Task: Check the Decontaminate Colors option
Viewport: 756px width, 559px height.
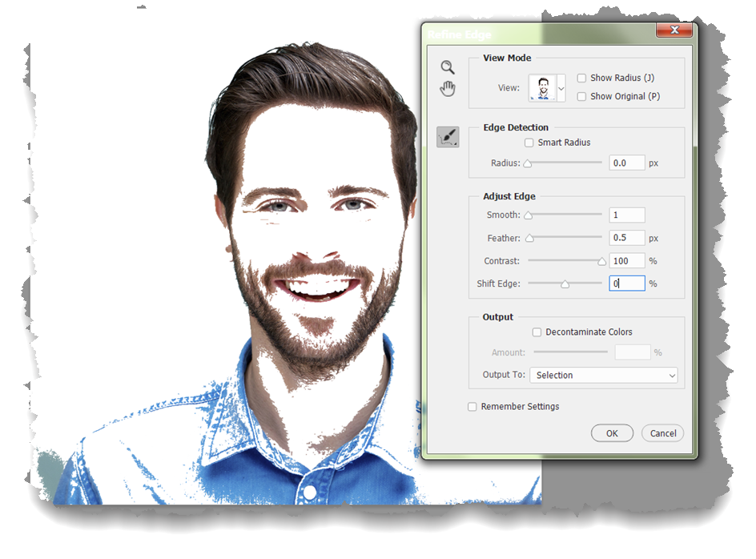Action: (x=538, y=332)
